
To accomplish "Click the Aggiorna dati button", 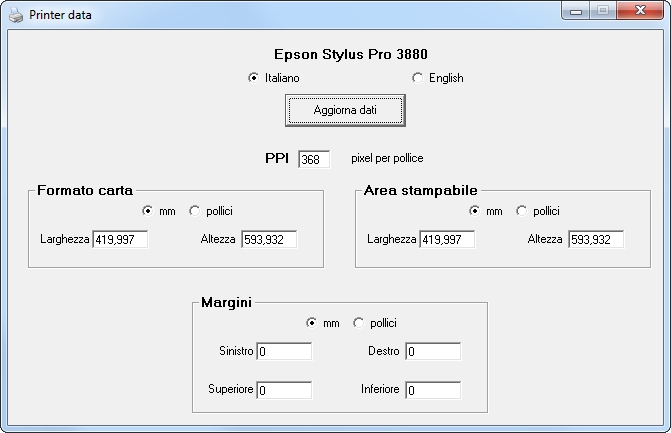I will click(x=345, y=110).
